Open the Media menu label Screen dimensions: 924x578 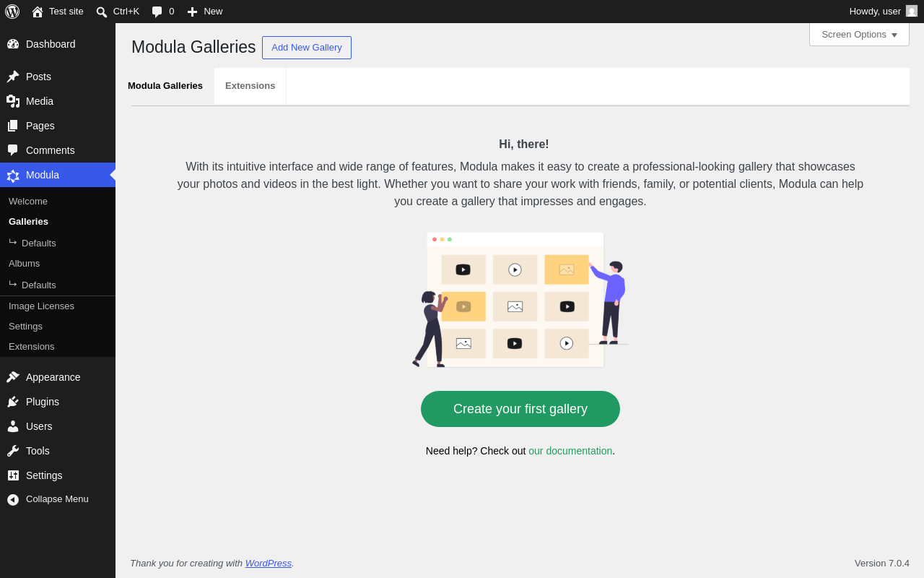(x=40, y=101)
